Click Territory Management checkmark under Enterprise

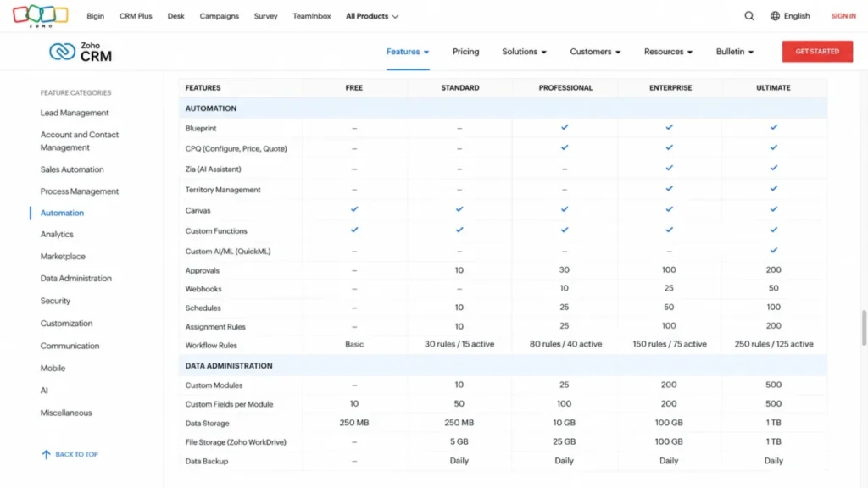point(669,189)
